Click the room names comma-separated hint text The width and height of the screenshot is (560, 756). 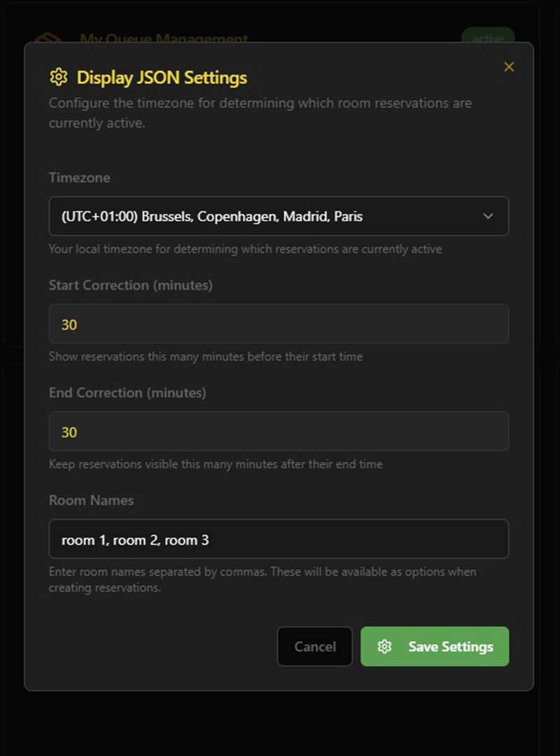tap(262, 580)
